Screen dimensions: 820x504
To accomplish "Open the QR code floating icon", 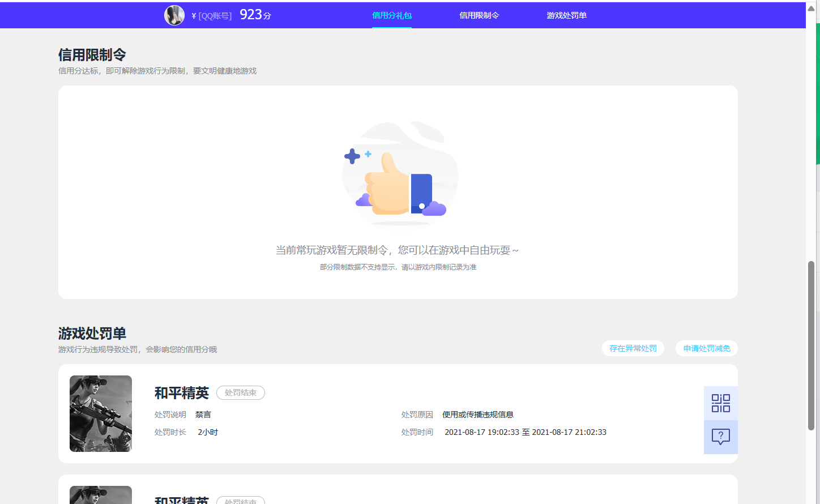I will click(x=720, y=403).
